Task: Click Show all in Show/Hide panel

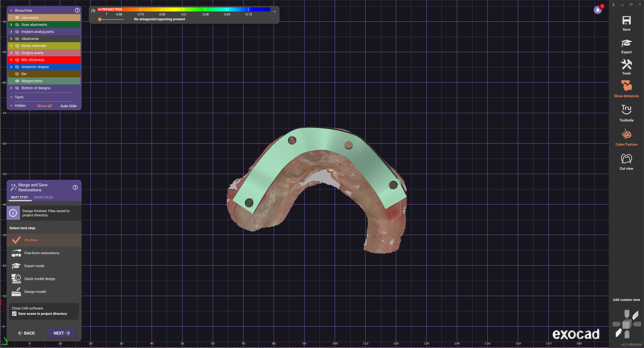Action: click(x=44, y=106)
